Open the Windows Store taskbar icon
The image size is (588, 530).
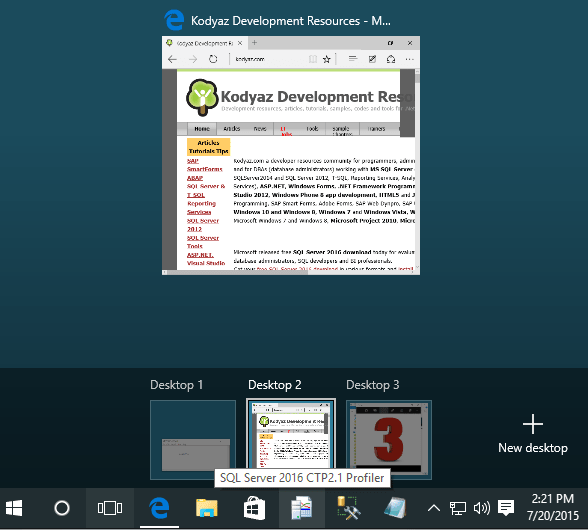tap(254, 508)
